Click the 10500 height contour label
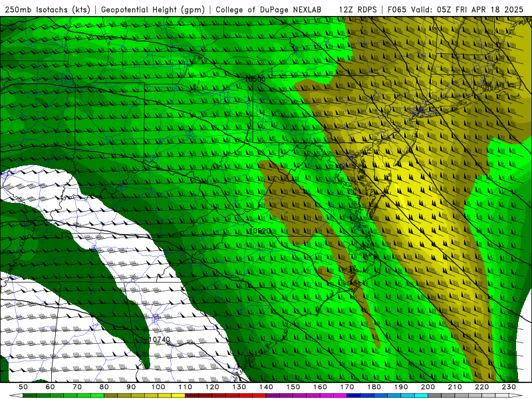Image resolution: width=532 pixels, height=399 pixels. click(x=255, y=79)
